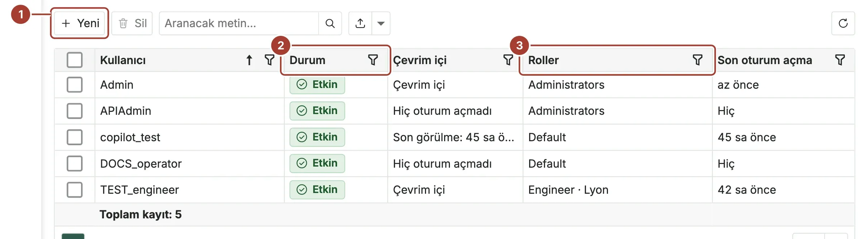This screenshot has height=239, width=868.
Task: Click the Sil delete button
Action: pyautogui.click(x=132, y=23)
